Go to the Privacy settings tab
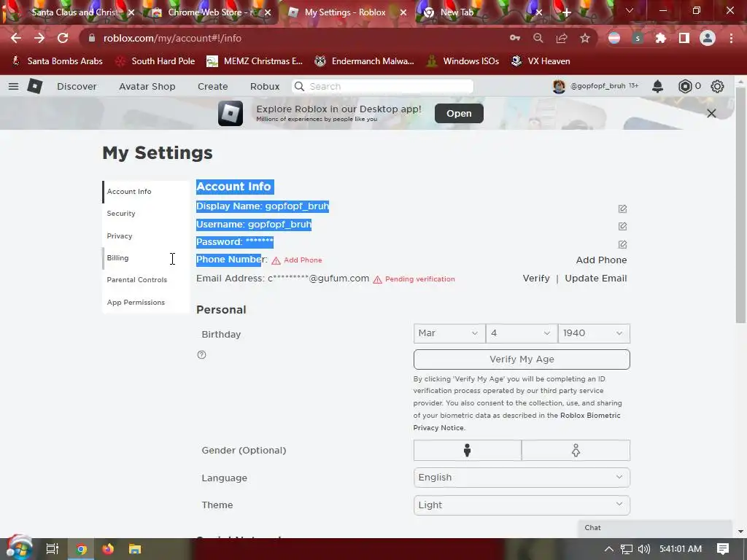 [146, 236]
